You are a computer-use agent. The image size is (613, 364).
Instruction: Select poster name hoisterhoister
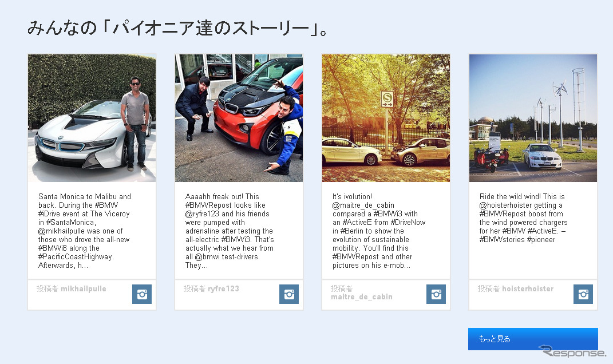pos(528,289)
